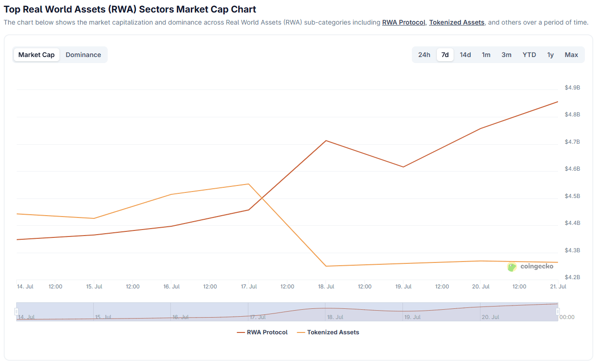Select the 7d time range

[445, 55]
